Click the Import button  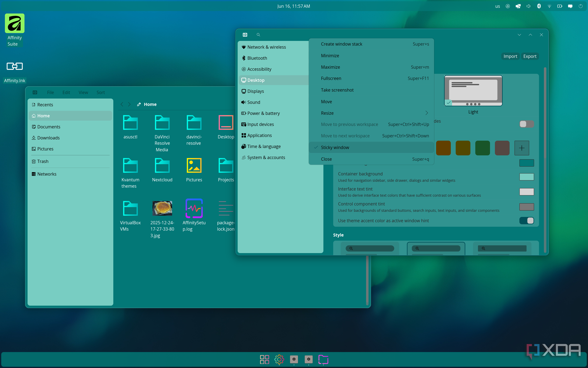click(x=510, y=56)
